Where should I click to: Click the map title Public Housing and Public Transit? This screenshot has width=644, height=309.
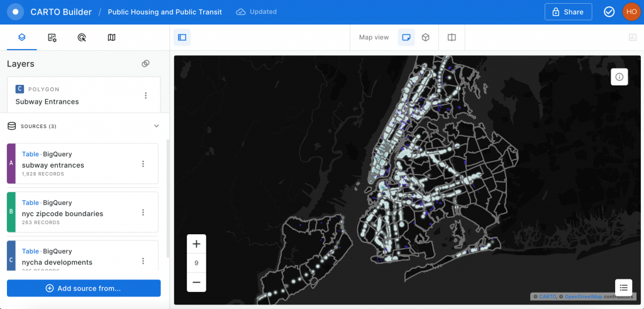point(165,12)
